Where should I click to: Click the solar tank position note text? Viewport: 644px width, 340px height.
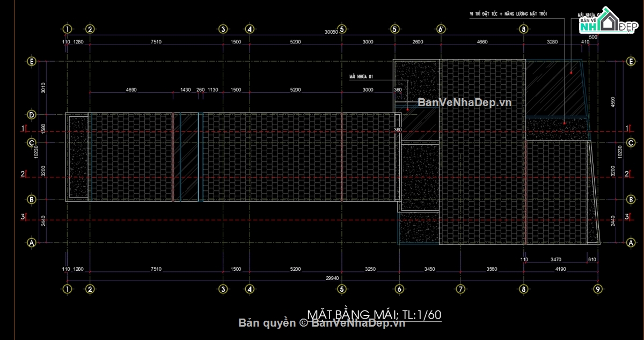(507, 13)
